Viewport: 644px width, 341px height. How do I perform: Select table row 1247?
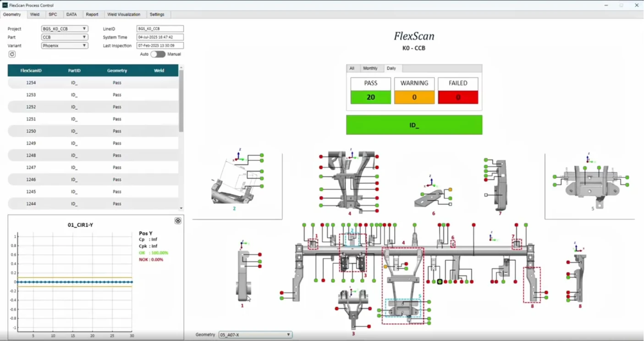coord(93,168)
